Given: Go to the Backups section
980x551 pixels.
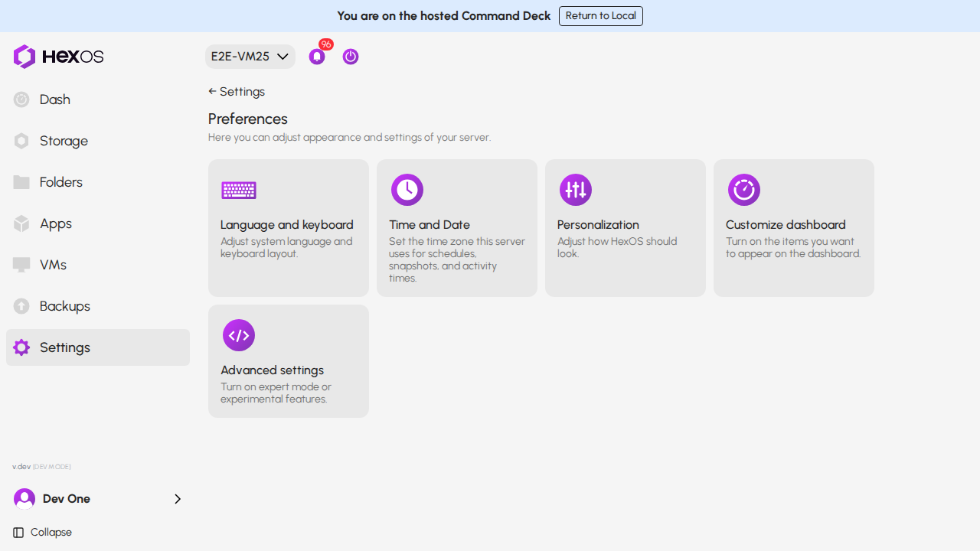Looking at the screenshot, I should [98, 306].
